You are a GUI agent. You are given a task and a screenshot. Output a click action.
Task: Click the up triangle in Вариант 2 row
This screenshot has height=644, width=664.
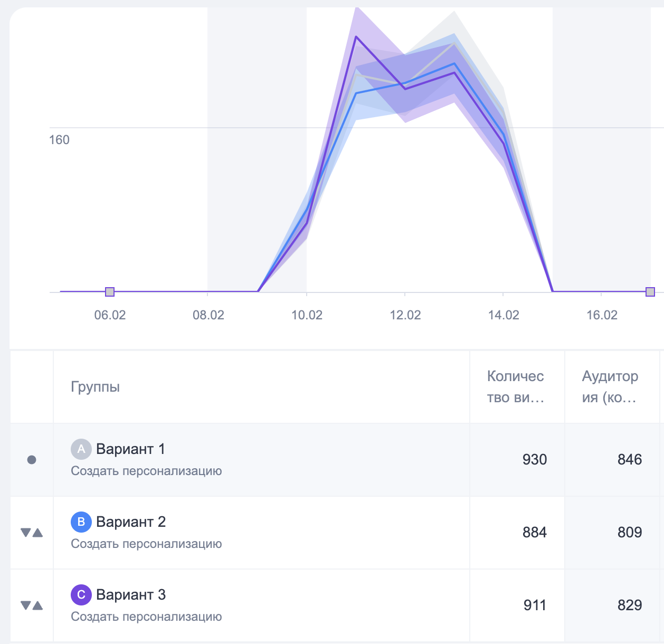37,533
